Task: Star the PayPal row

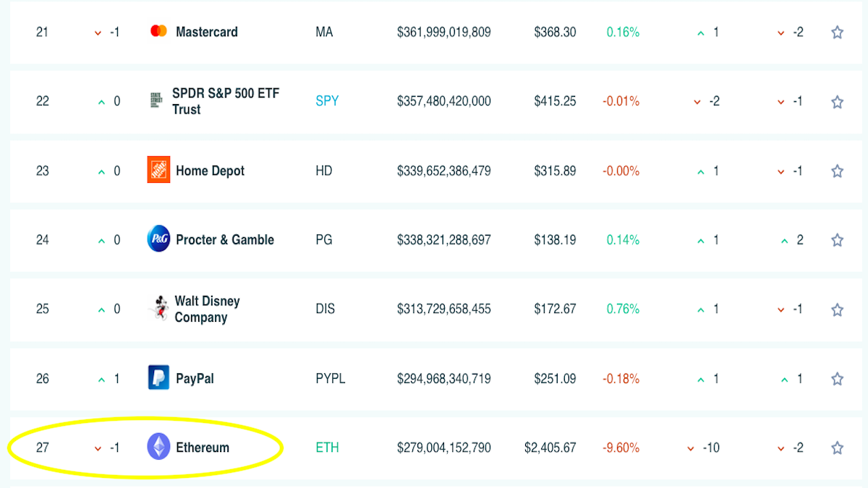Action: pos(837,379)
